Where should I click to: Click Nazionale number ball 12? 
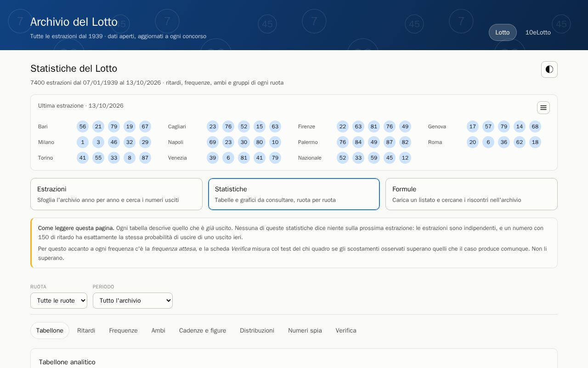coord(405,158)
